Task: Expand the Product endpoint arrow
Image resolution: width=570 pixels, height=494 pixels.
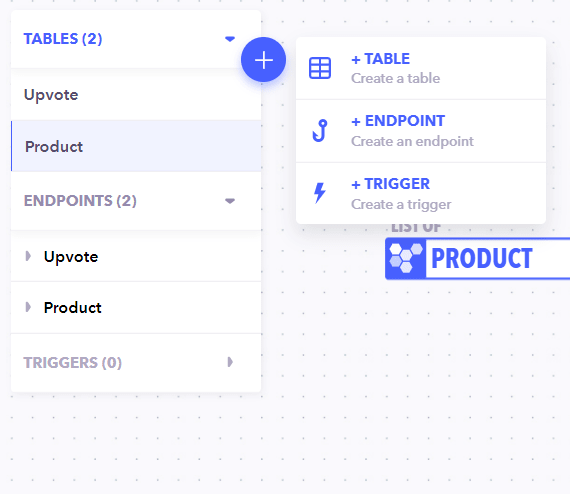Action: (x=28, y=307)
